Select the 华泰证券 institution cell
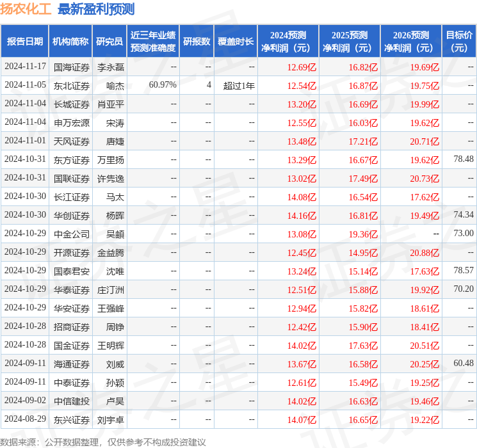Screen dimensions: 477x448 coord(72,290)
